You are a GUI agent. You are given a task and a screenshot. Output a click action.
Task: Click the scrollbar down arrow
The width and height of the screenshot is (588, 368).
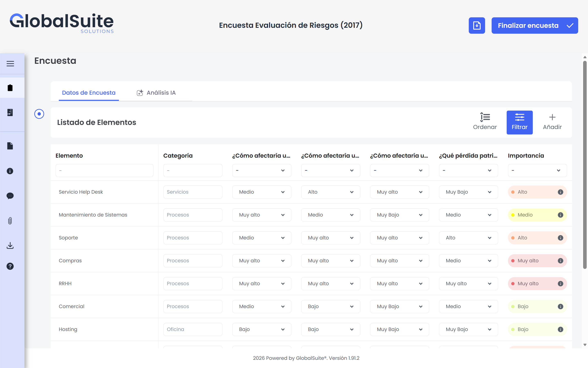pyautogui.click(x=585, y=345)
